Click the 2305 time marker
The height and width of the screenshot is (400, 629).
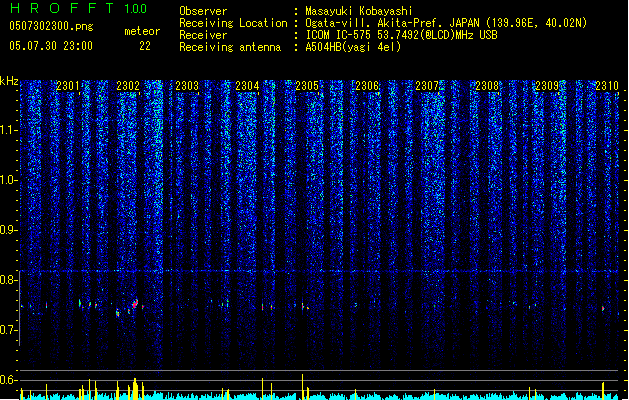pos(307,86)
